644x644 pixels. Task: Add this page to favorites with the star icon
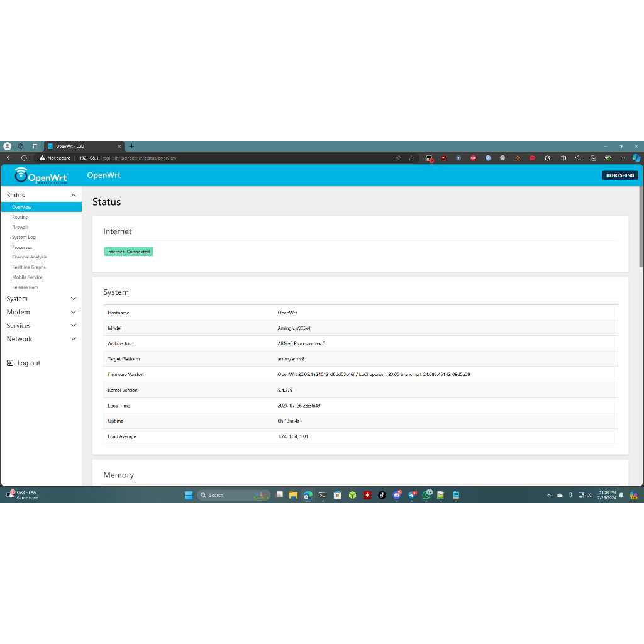coord(411,158)
